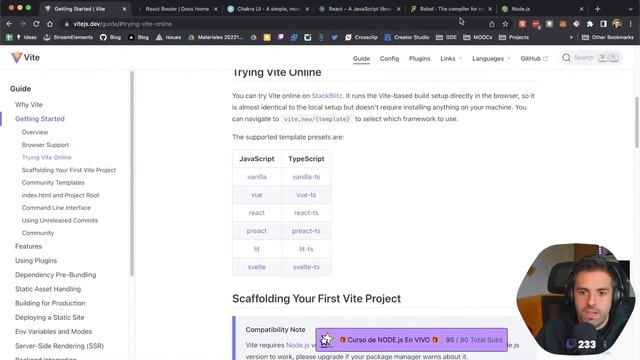The image size is (640, 360).
Task: Open the Plugins nav item
Action: 420,58
